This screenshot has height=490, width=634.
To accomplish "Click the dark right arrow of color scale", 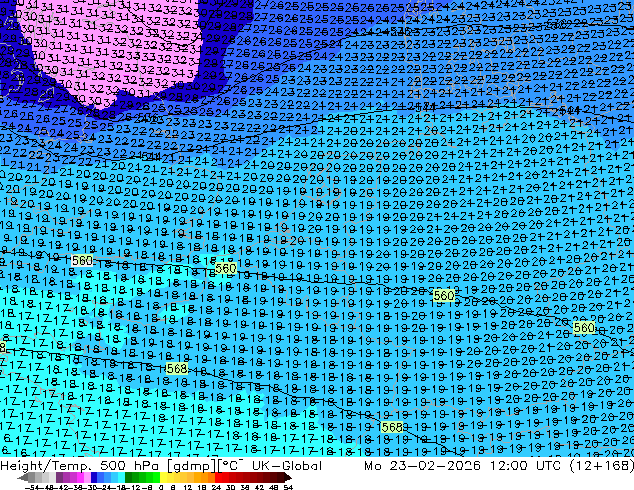I will [x=287, y=478].
